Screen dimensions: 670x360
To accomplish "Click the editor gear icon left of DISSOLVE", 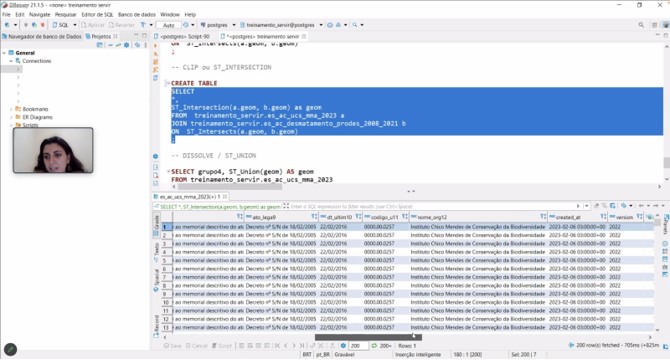I will [156, 156].
